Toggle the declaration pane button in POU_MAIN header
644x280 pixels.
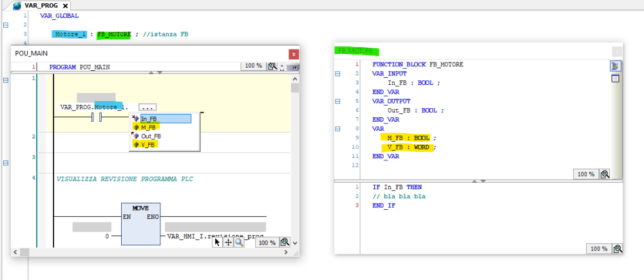(x=293, y=68)
